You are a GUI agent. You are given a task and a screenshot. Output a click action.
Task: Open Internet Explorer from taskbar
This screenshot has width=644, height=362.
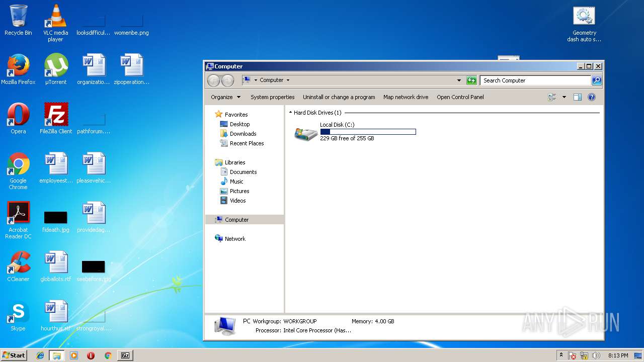pos(40,355)
